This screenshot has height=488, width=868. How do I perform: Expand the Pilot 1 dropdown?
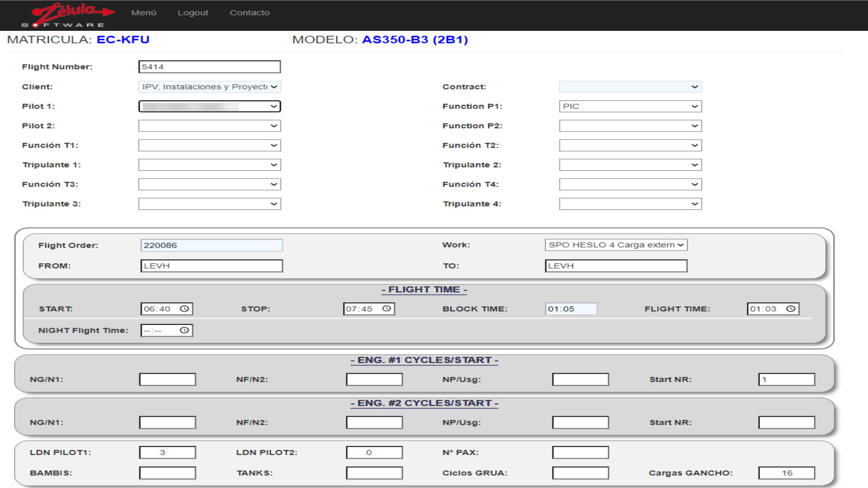209,106
